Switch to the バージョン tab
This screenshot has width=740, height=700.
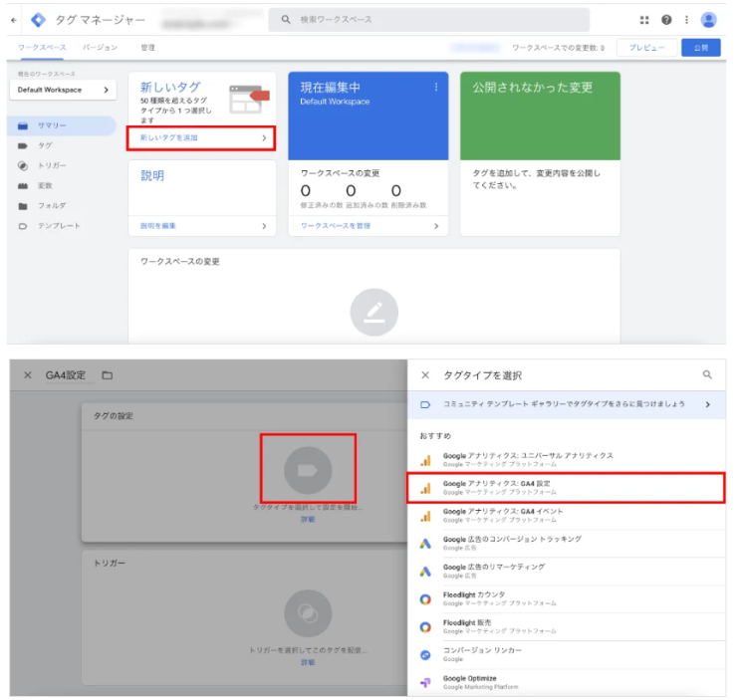point(100,47)
